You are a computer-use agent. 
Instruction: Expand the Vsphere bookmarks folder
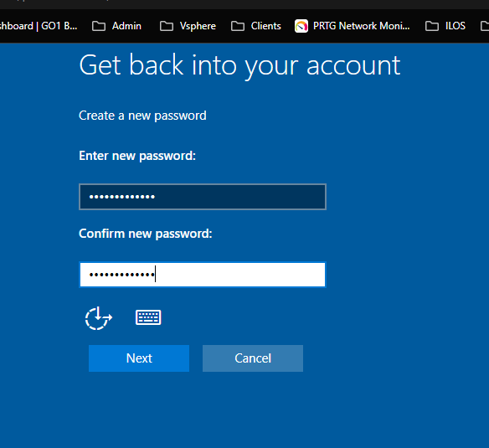pos(188,26)
